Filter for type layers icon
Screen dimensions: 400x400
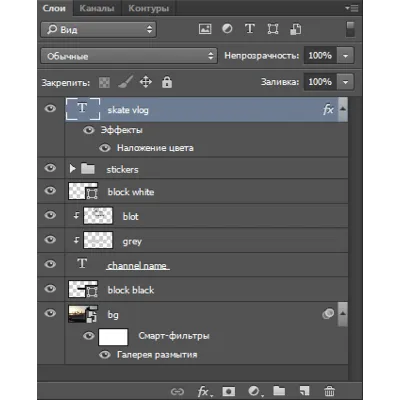(x=250, y=29)
